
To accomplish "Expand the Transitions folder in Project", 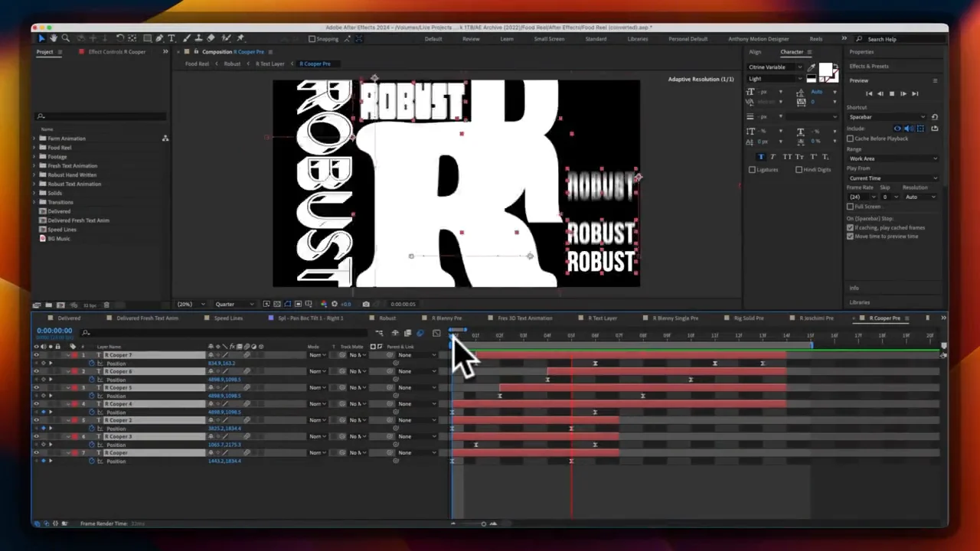I will point(35,202).
